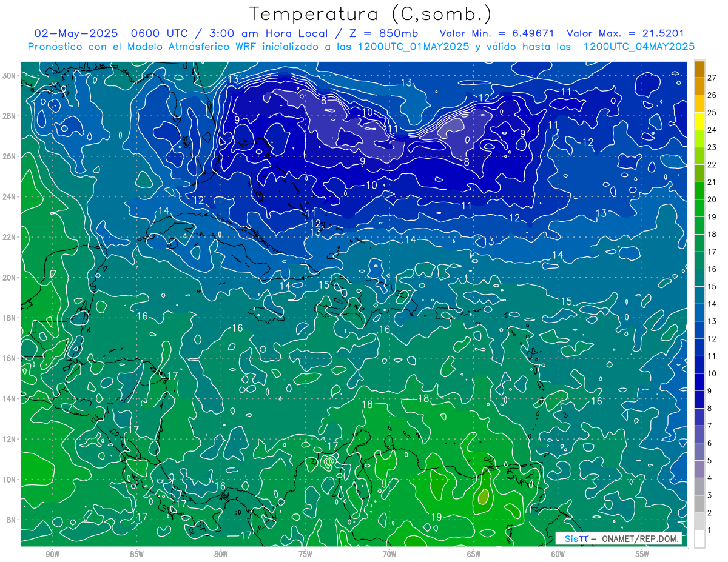Click the "85W" longitude axis label

pos(136,554)
